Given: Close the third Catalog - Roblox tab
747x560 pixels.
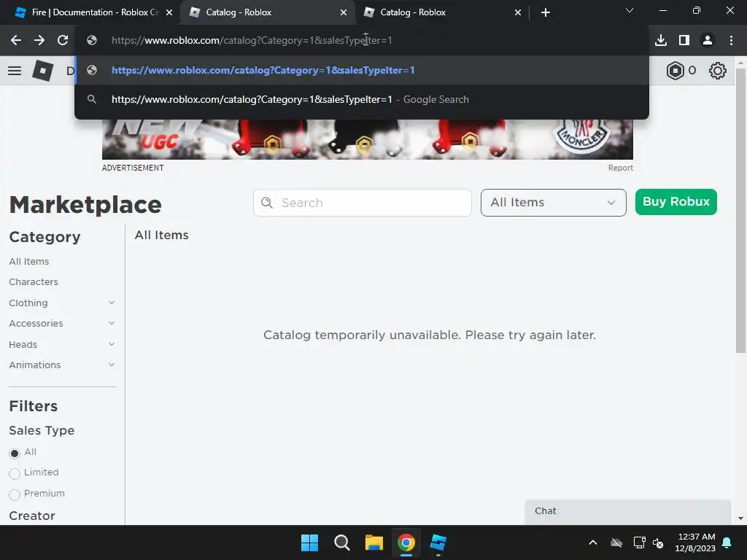Looking at the screenshot, I should pos(518,12).
